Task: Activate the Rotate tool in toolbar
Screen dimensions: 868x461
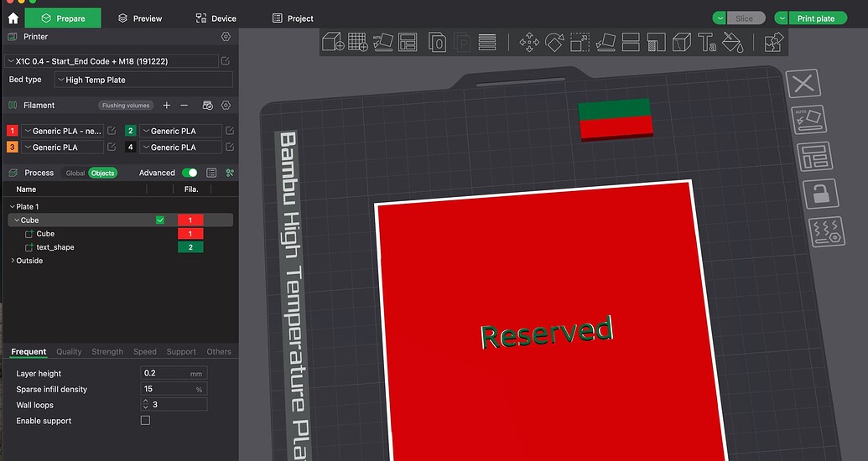Action: coord(554,42)
